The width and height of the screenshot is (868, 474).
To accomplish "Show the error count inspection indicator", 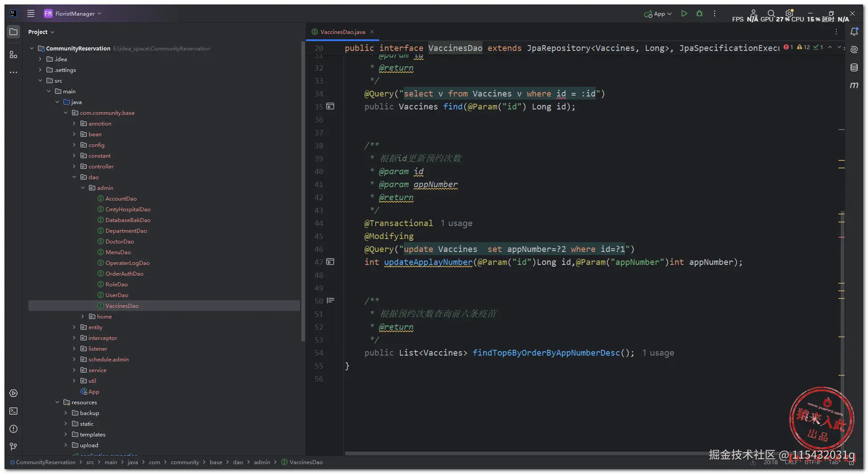I will tap(788, 47).
